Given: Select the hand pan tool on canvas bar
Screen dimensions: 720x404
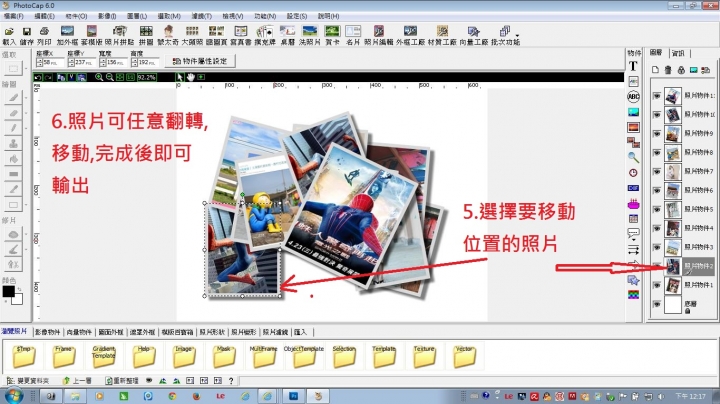Looking at the screenshot, I should click(190, 77).
